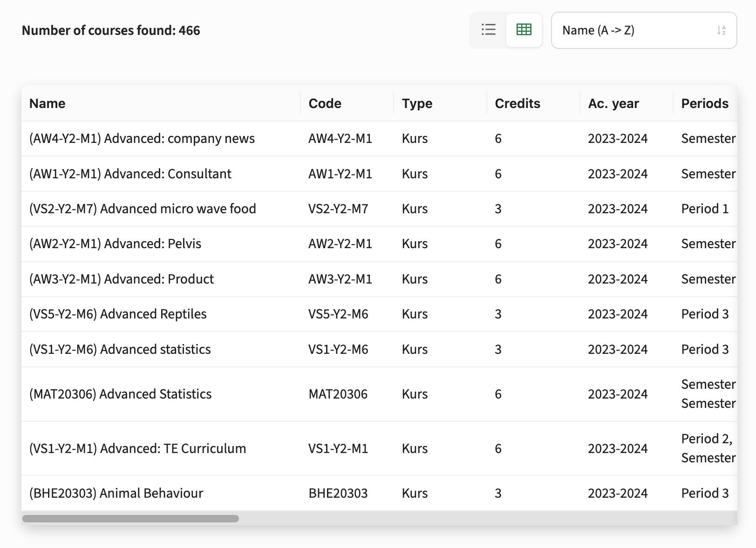Open course Advanced Reptiles
Viewport: 756px width, 548px height.
[118, 314]
